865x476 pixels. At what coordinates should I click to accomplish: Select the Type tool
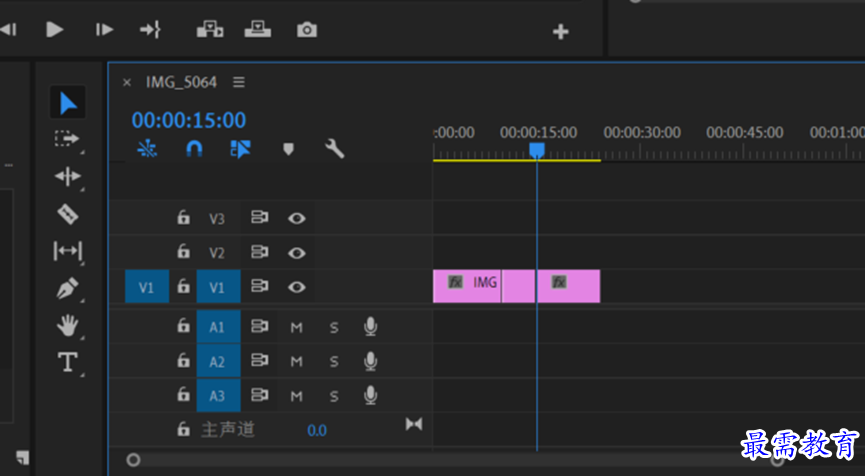pyautogui.click(x=67, y=362)
